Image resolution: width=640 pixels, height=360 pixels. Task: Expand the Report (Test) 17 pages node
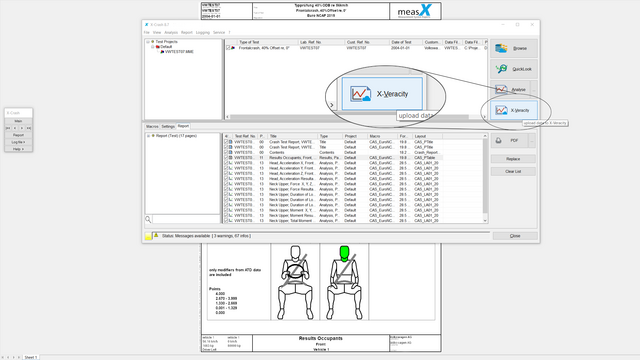pyautogui.click(x=148, y=136)
